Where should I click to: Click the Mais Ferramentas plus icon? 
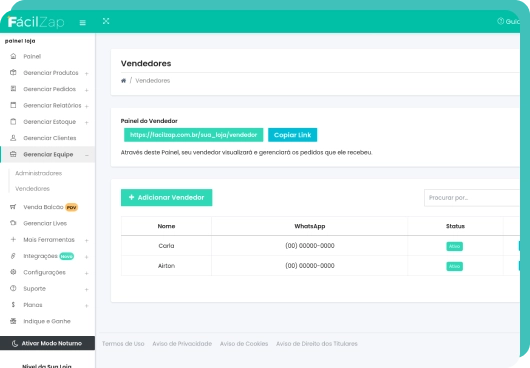click(x=13, y=239)
